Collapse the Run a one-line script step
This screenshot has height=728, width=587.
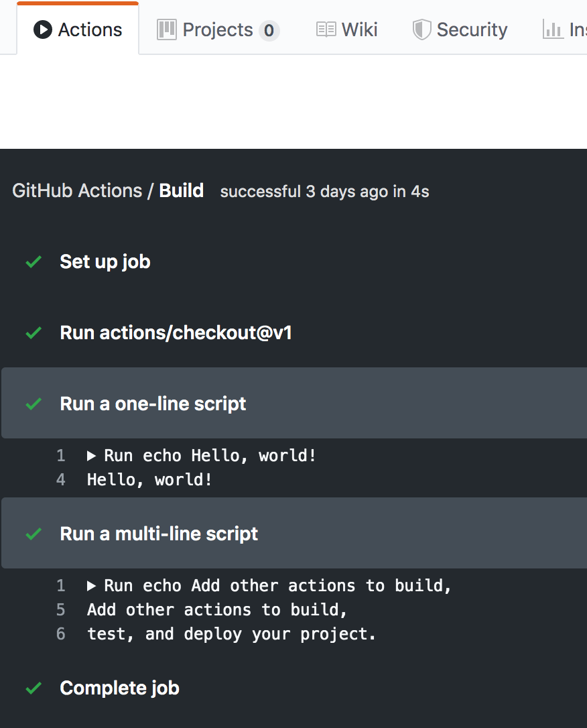(x=294, y=403)
